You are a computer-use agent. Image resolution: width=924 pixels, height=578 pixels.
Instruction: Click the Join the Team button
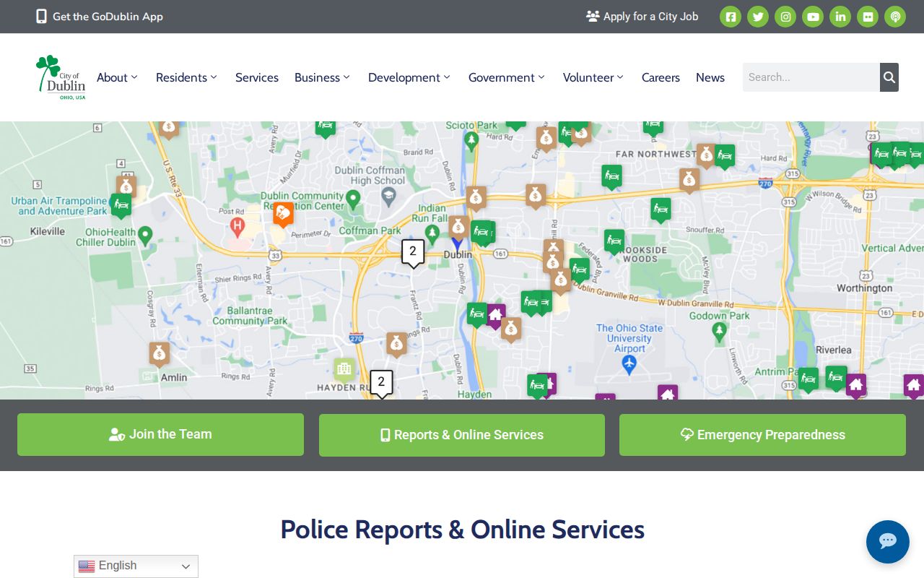point(160,434)
